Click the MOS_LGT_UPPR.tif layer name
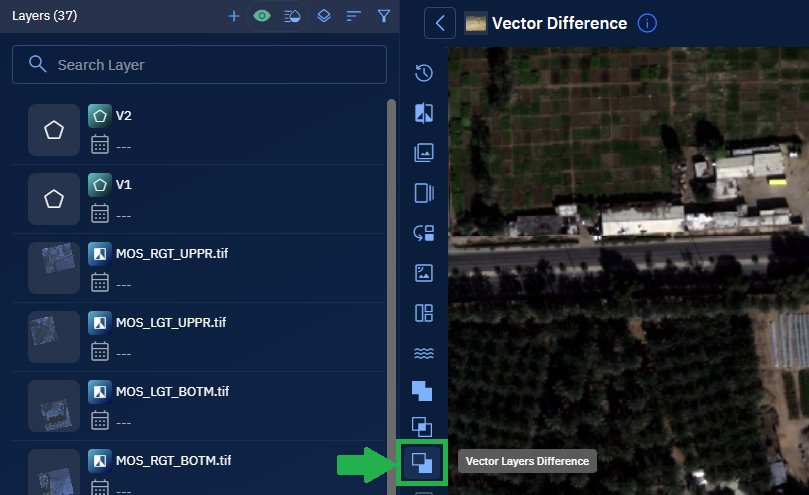 point(171,323)
